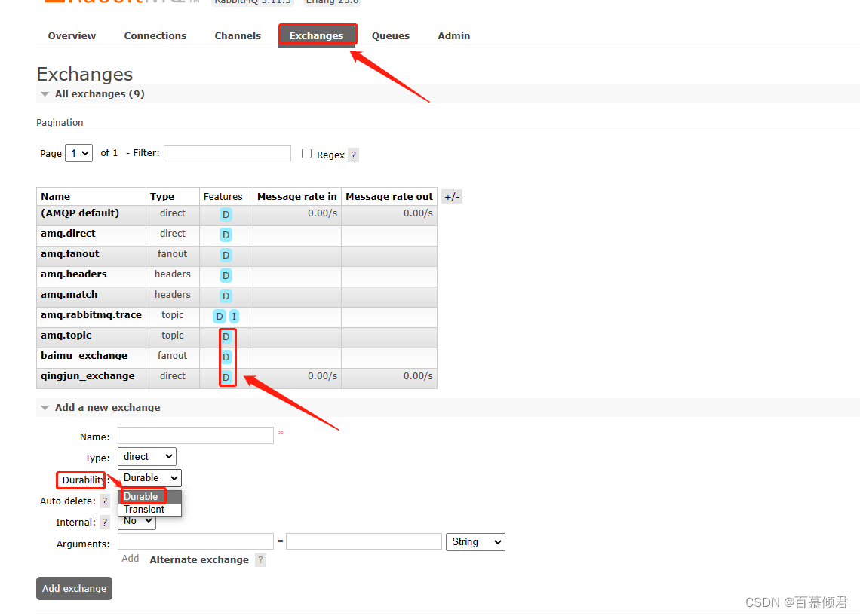Open the baimu_exchange exchange
860x616 pixels.
[x=84, y=355]
